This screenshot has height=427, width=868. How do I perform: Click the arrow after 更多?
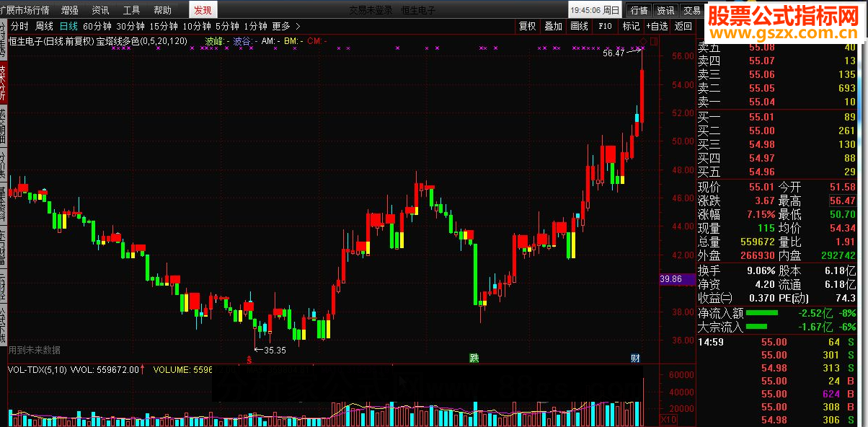298,26
